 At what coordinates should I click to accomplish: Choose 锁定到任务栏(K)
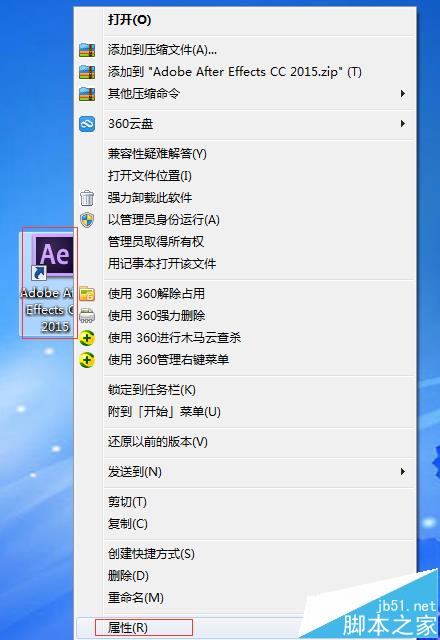[245, 390]
